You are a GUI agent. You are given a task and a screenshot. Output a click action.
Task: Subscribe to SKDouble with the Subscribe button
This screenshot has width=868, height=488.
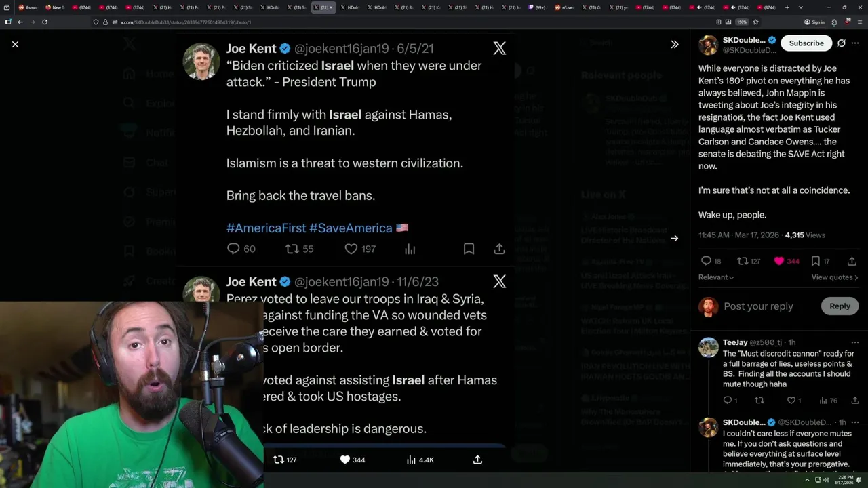pos(806,43)
